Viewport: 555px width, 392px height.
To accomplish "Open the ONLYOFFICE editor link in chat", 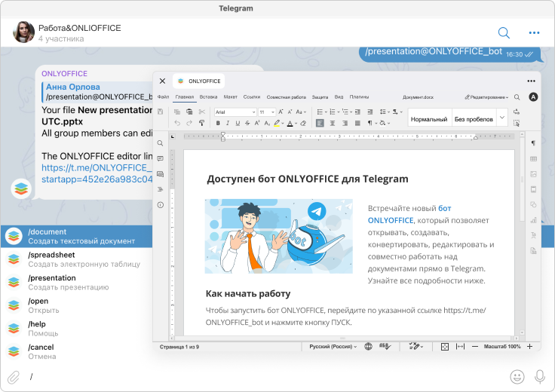I will [x=97, y=173].
